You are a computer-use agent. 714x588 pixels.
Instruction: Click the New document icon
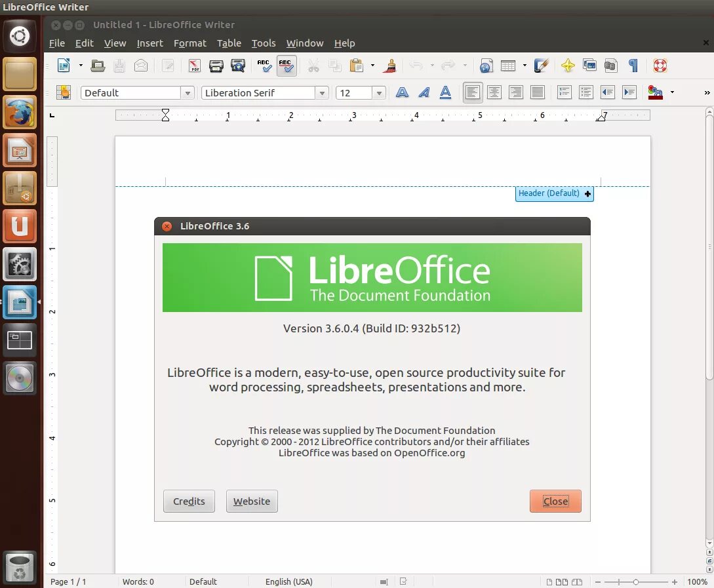click(64, 66)
